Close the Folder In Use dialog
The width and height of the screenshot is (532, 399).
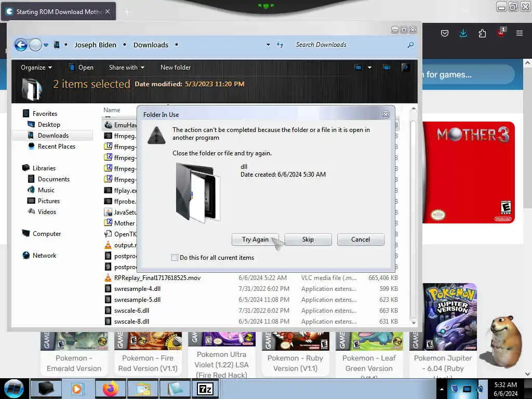click(x=386, y=114)
